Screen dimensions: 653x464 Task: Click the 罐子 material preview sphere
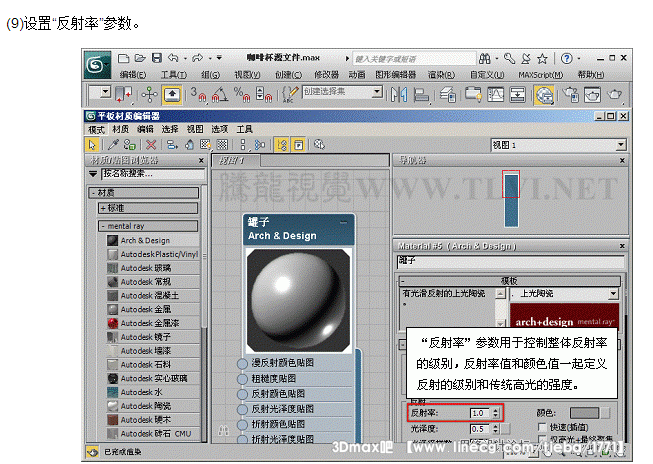298,300
